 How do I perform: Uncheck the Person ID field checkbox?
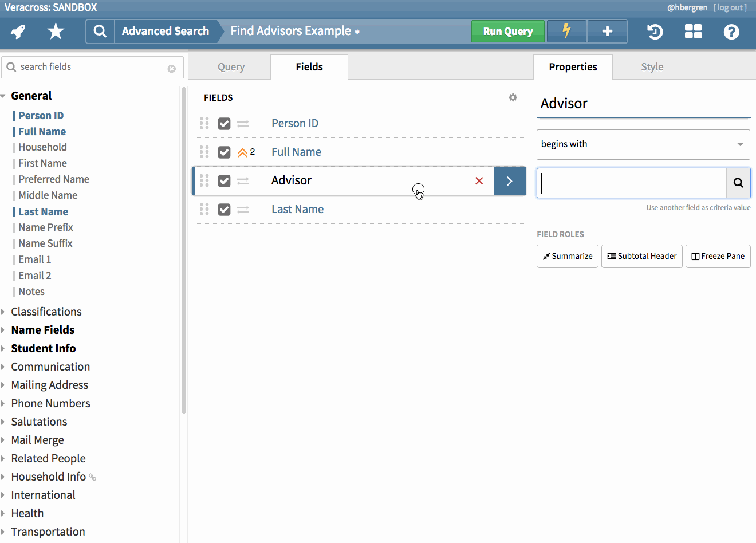tap(224, 124)
